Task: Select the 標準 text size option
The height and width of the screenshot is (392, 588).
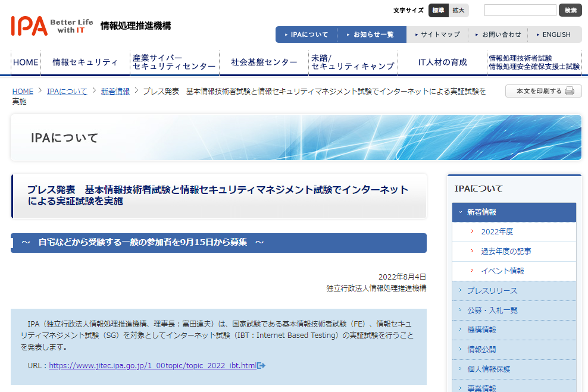Action: point(438,10)
